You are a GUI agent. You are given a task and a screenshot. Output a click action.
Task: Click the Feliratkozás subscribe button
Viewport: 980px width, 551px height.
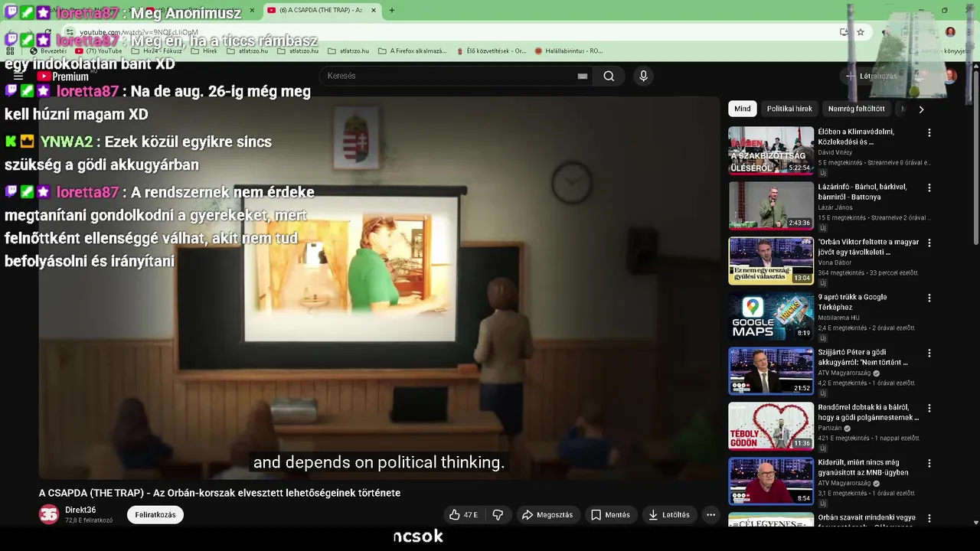click(155, 515)
